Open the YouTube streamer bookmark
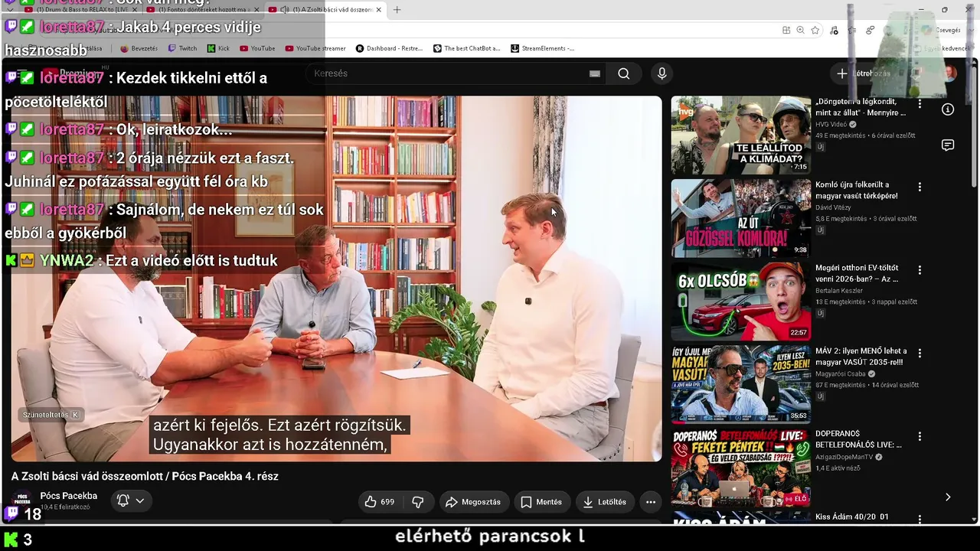The width and height of the screenshot is (980, 551). coord(315,48)
